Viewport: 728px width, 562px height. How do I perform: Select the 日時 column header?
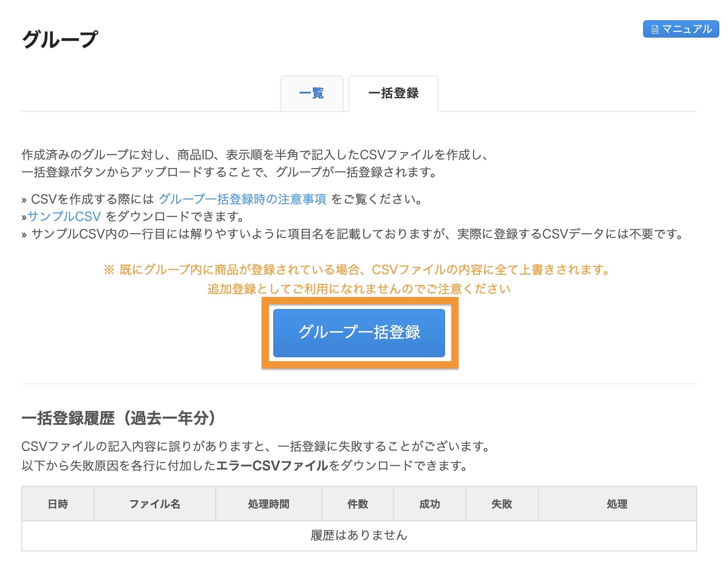click(x=57, y=504)
